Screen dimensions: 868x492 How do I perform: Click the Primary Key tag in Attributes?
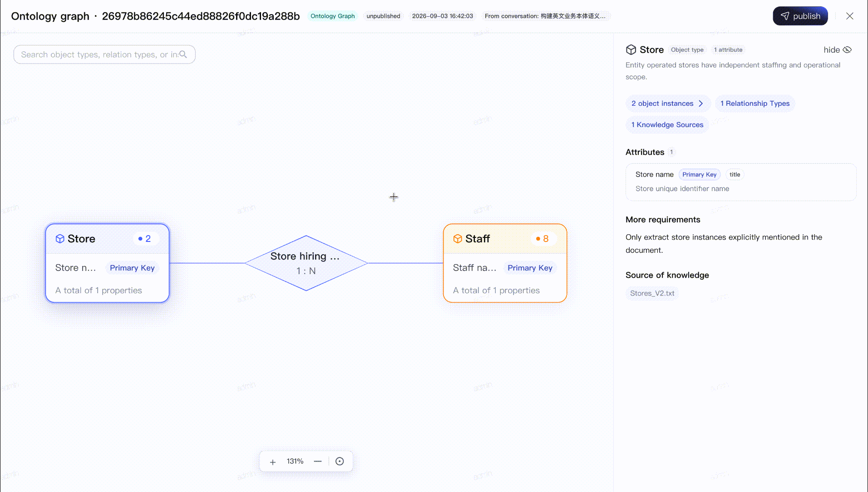pos(699,175)
